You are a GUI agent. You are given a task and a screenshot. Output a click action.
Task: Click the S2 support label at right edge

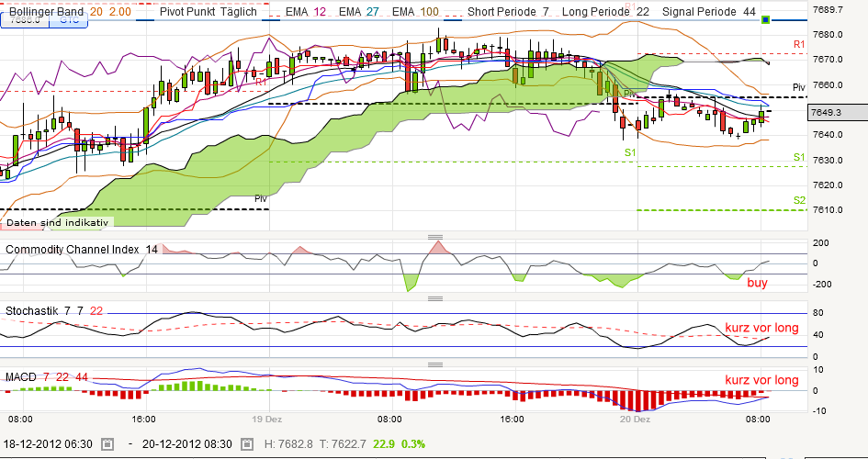799,200
